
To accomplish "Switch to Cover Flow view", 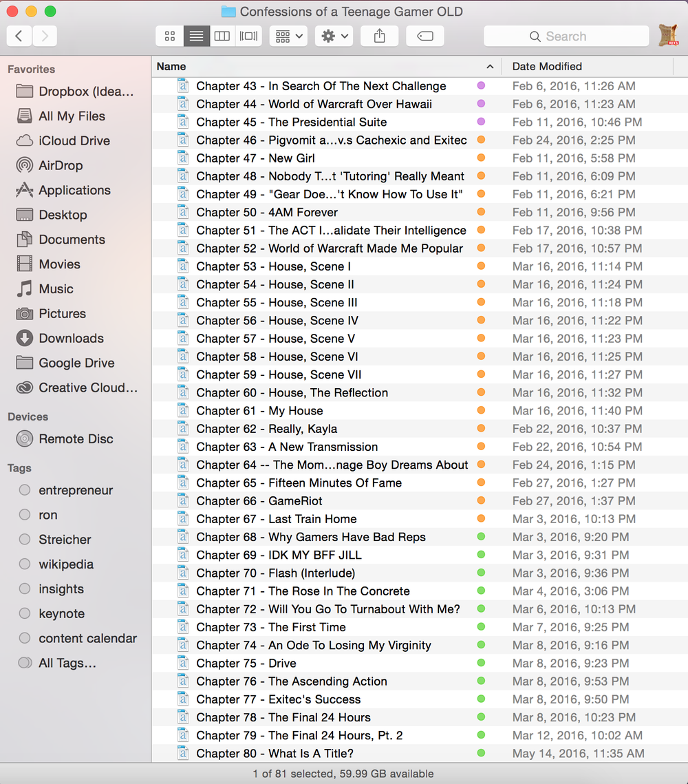I will point(249,36).
